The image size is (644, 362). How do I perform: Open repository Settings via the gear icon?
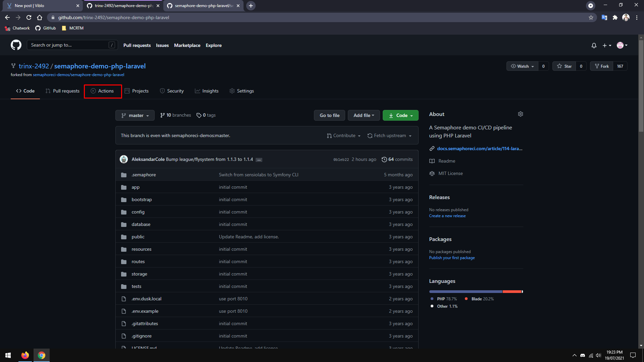[x=232, y=91]
